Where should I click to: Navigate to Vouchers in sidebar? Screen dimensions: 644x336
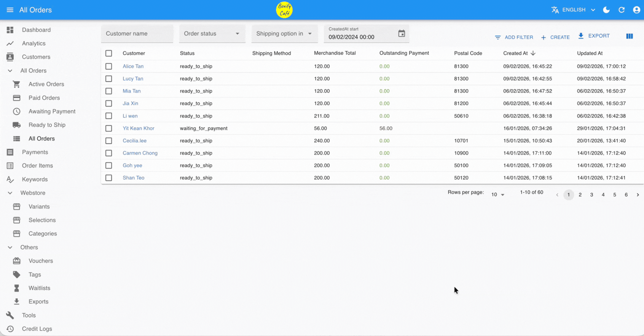click(40, 261)
